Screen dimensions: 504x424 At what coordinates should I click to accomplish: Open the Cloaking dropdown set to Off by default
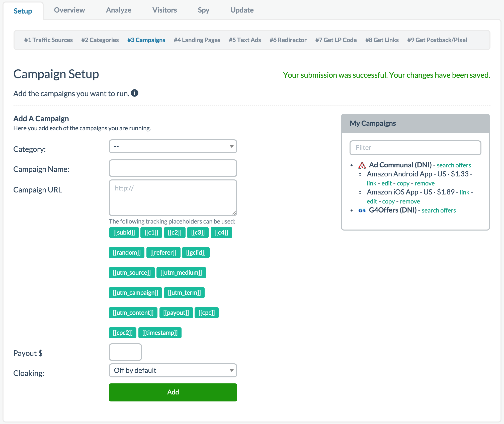click(x=173, y=370)
